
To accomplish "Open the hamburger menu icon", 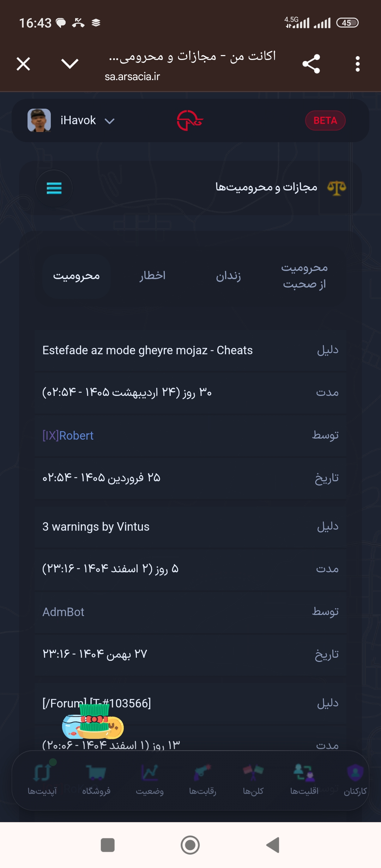I will (x=54, y=188).
